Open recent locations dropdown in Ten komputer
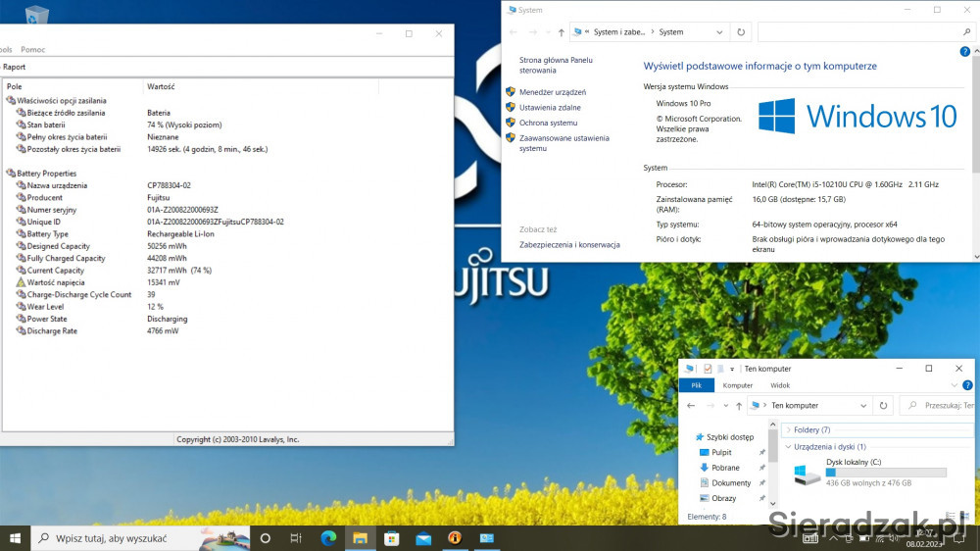Viewport: 980px width, 551px height. 725,406
